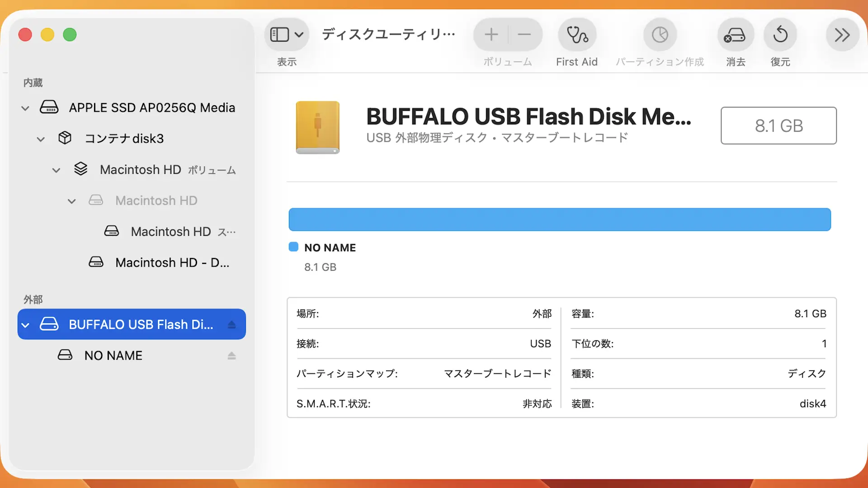The height and width of the screenshot is (488, 868).
Task: Add volume with the plus button
Action: tap(491, 35)
